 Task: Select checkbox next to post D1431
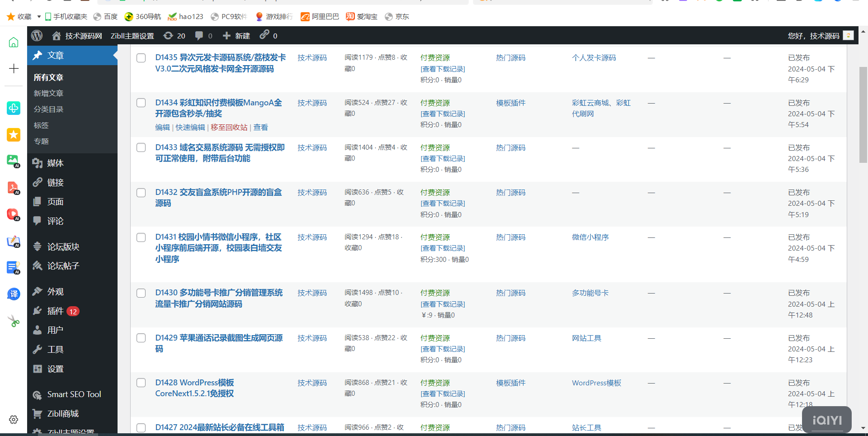[x=141, y=237]
